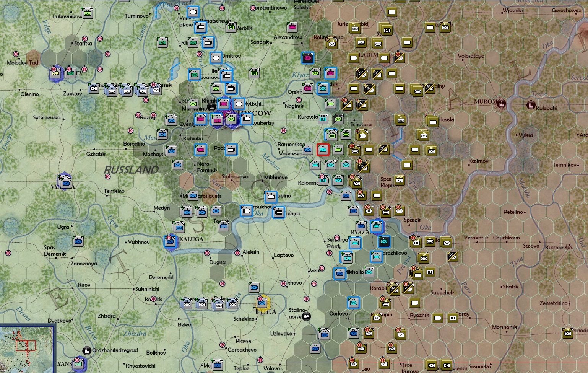Select the unit counter on Stupino
588x373 pixels.
click(x=271, y=197)
